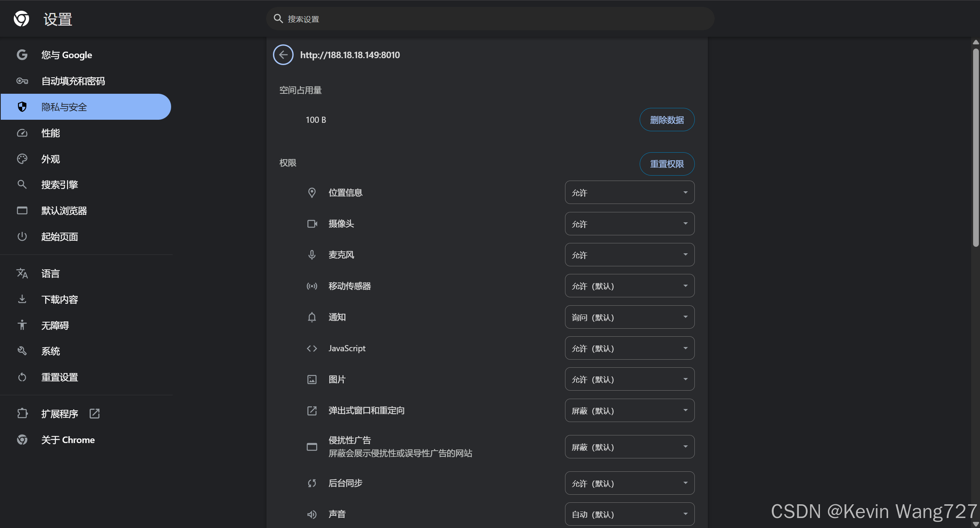The width and height of the screenshot is (980, 528).
Task: Change the JavaScript permission setting dropdown
Action: pos(629,348)
